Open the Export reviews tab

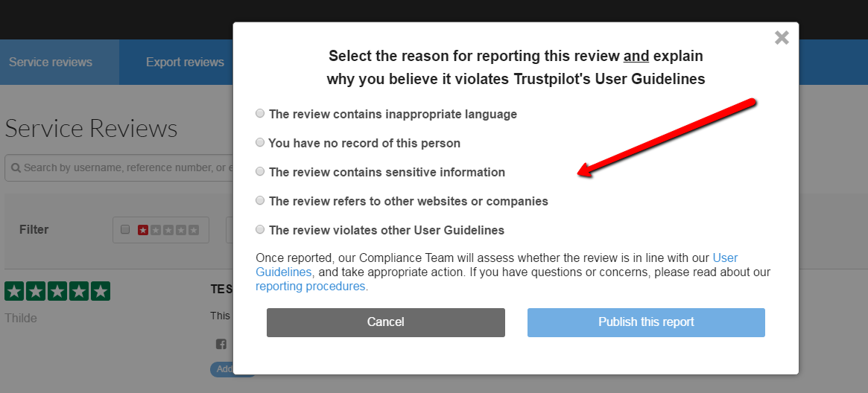(x=185, y=62)
